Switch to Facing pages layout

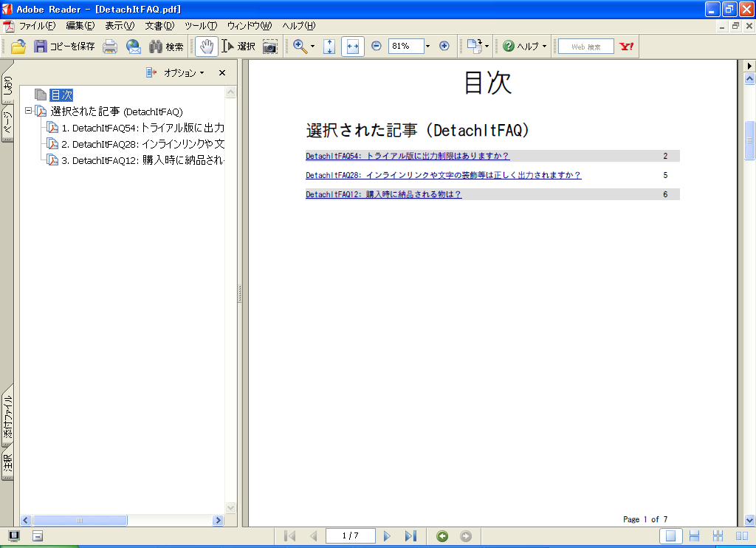pyautogui.click(x=741, y=536)
